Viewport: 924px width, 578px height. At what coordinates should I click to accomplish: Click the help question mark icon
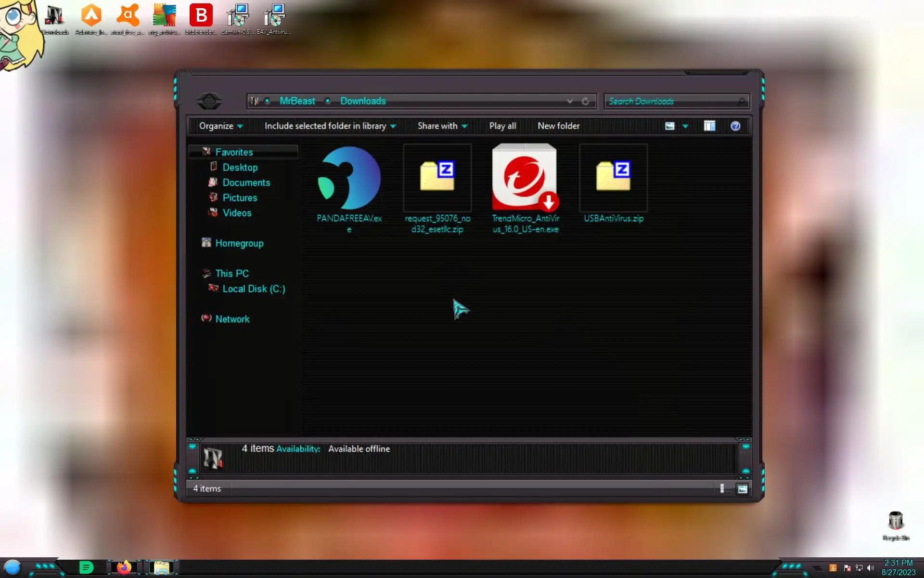click(x=735, y=126)
